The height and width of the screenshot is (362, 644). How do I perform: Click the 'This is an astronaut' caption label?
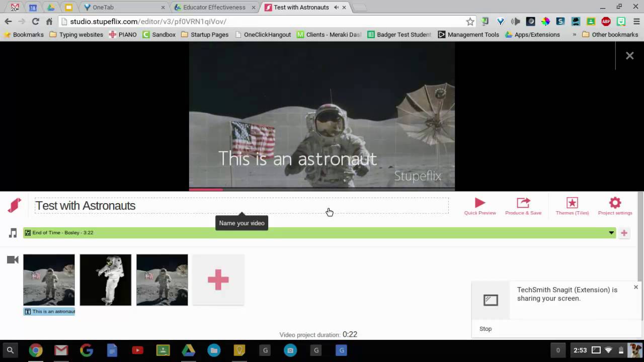coord(49,311)
